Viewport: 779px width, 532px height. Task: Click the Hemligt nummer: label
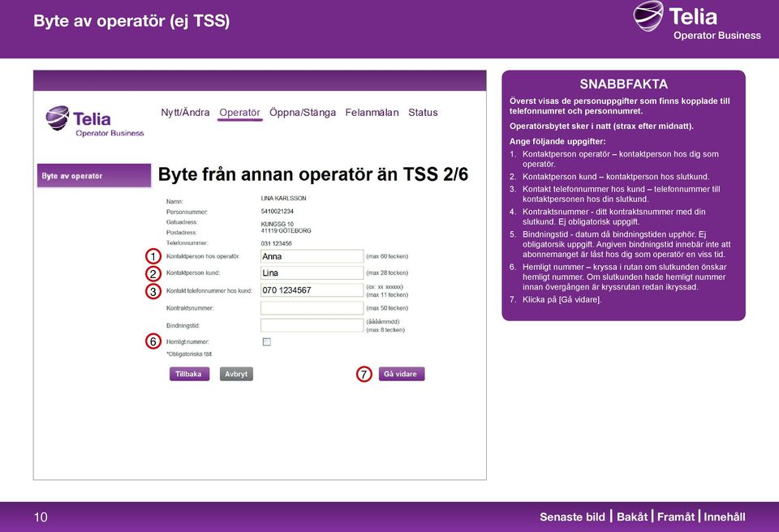coord(187,341)
